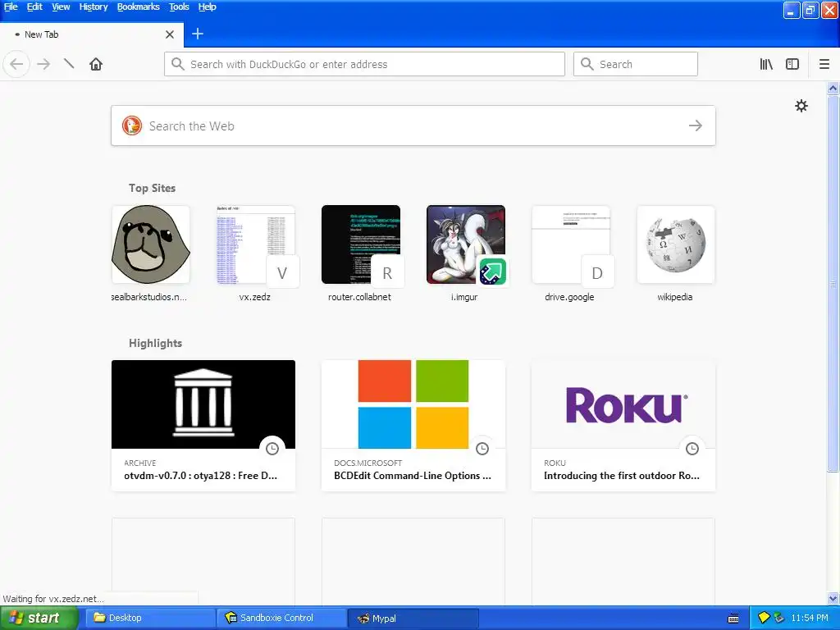Open the Tools menu
The height and width of the screenshot is (630, 840).
click(179, 7)
